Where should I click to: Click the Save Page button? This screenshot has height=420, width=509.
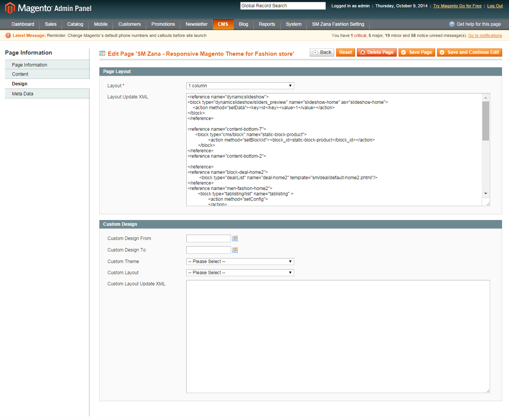(x=417, y=52)
